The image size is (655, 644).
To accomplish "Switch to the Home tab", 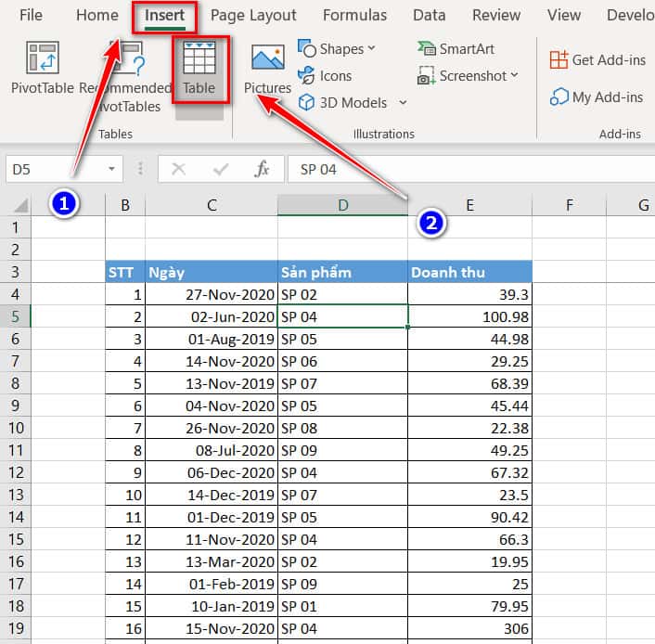I will [x=96, y=15].
